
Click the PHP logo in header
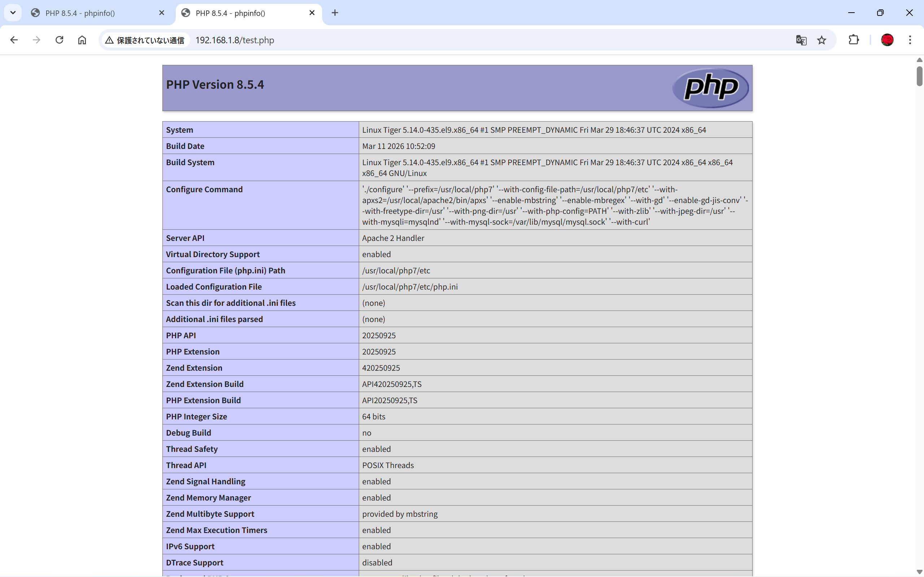711,88
